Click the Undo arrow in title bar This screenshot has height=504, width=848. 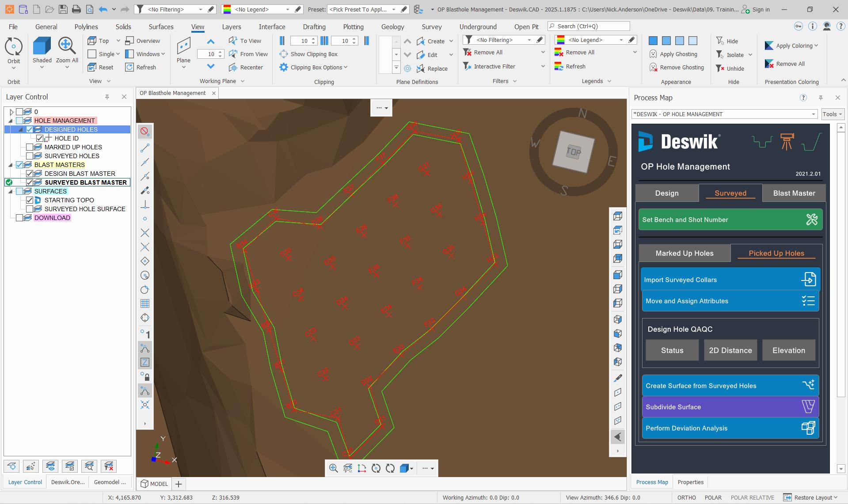tap(103, 9)
